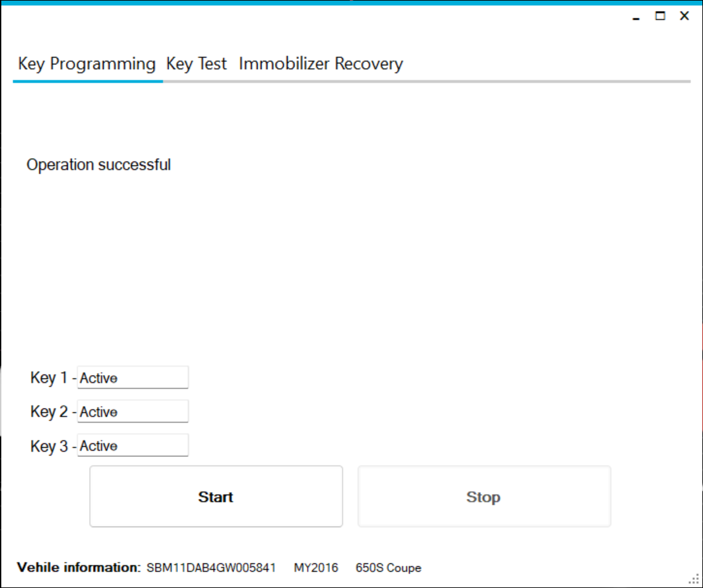Click the 650S Coupe model text
This screenshot has height=588, width=703.
[389, 568]
